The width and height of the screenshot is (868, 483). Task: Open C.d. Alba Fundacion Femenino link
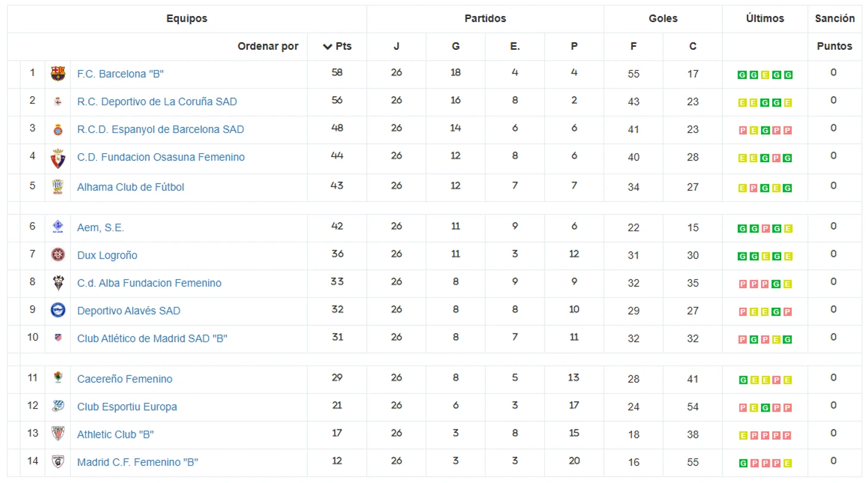pyautogui.click(x=149, y=283)
